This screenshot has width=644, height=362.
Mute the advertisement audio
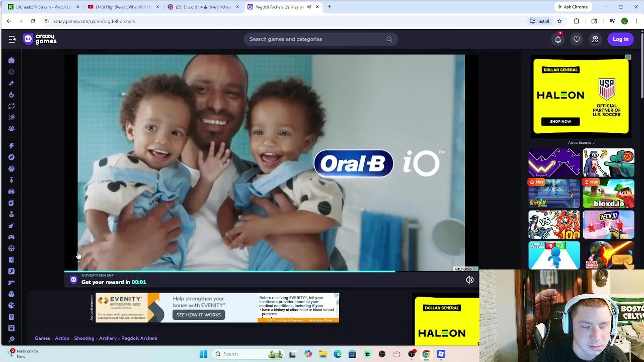469,280
